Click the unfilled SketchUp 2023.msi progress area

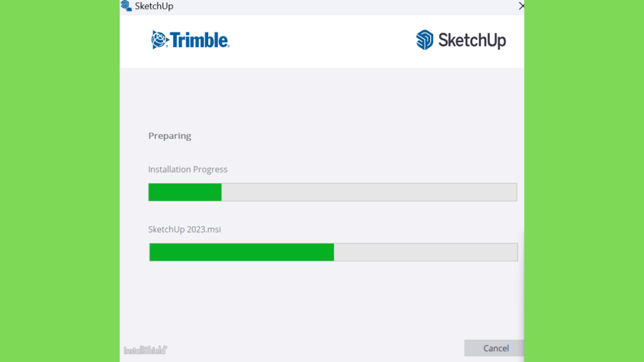coord(426,252)
